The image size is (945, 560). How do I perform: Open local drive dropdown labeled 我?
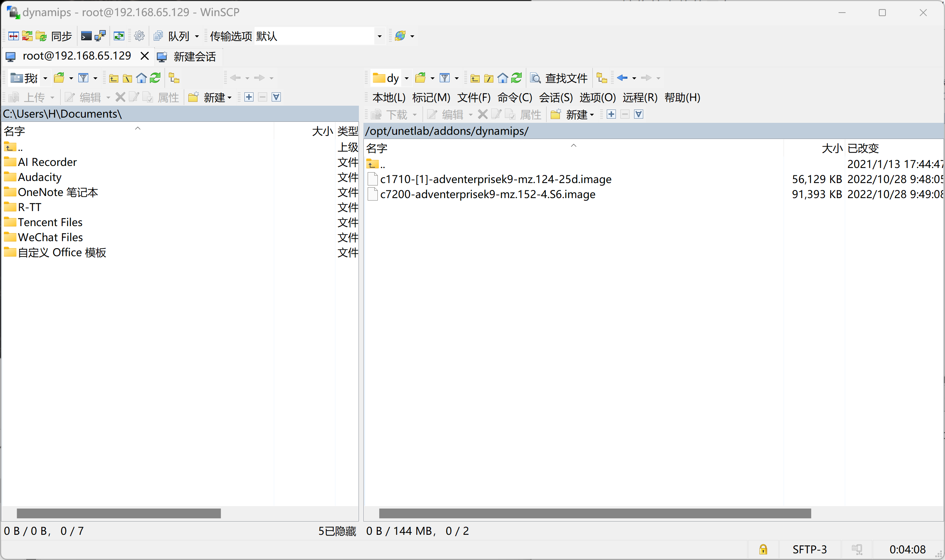29,78
